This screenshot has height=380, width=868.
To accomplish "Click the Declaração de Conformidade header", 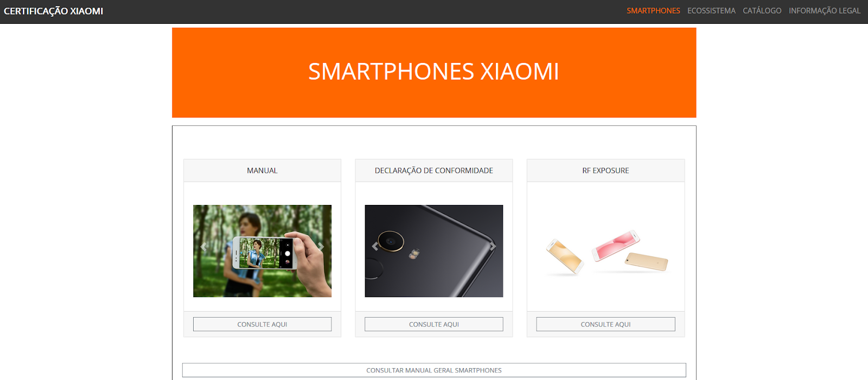I will point(434,171).
